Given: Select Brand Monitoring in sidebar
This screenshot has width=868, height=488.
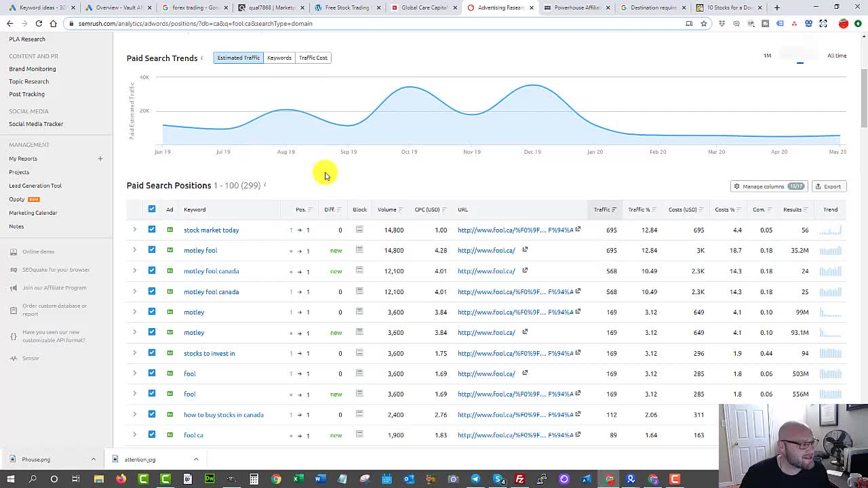Looking at the screenshot, I should tap(33, 68).
